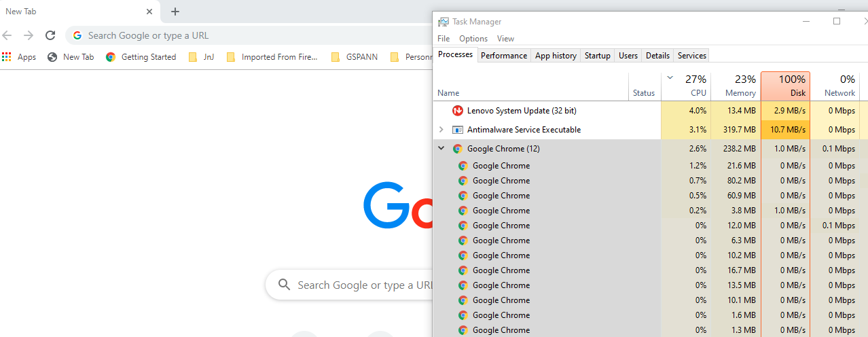This screenshot has width=868, height=337.
Task: Switch to the Performance tab
Action: tap(504, 56)
